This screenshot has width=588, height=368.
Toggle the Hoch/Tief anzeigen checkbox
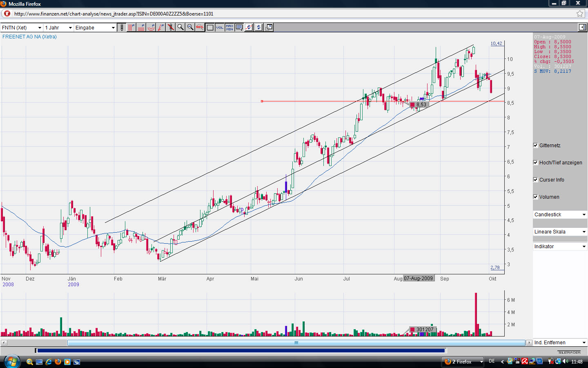[x=535, y=163]
